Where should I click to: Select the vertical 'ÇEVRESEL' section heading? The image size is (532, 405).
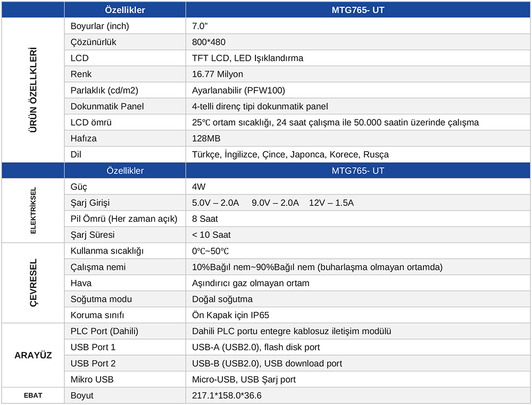coord(33,283)
